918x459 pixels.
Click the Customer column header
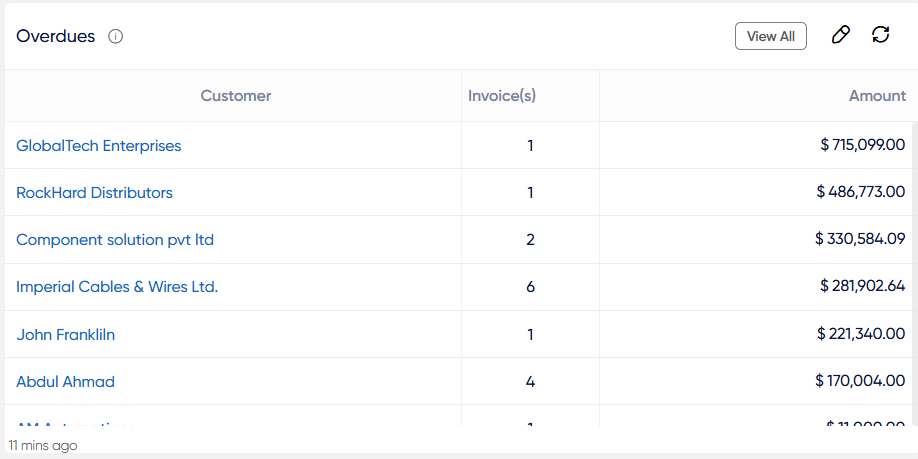(x=236, y=95)
